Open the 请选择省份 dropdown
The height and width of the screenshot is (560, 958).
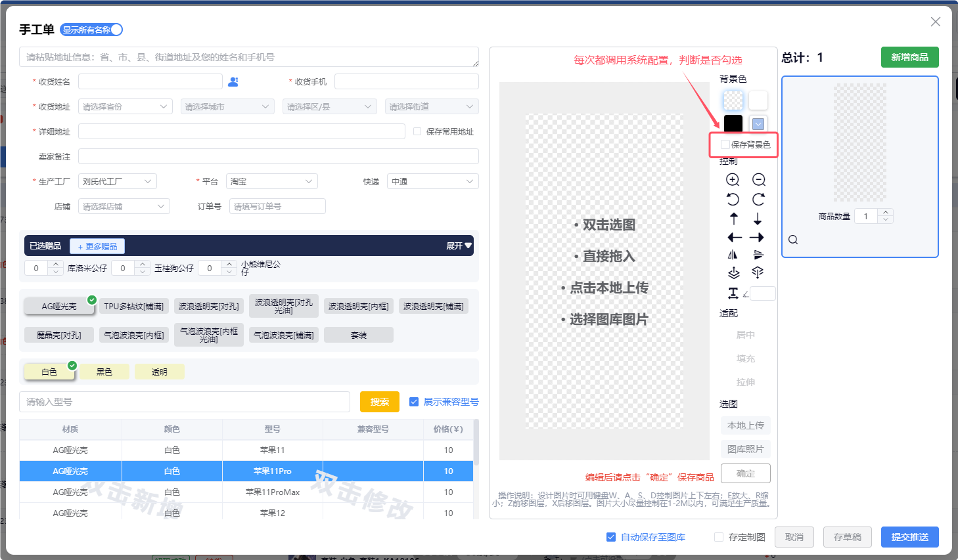125,106
